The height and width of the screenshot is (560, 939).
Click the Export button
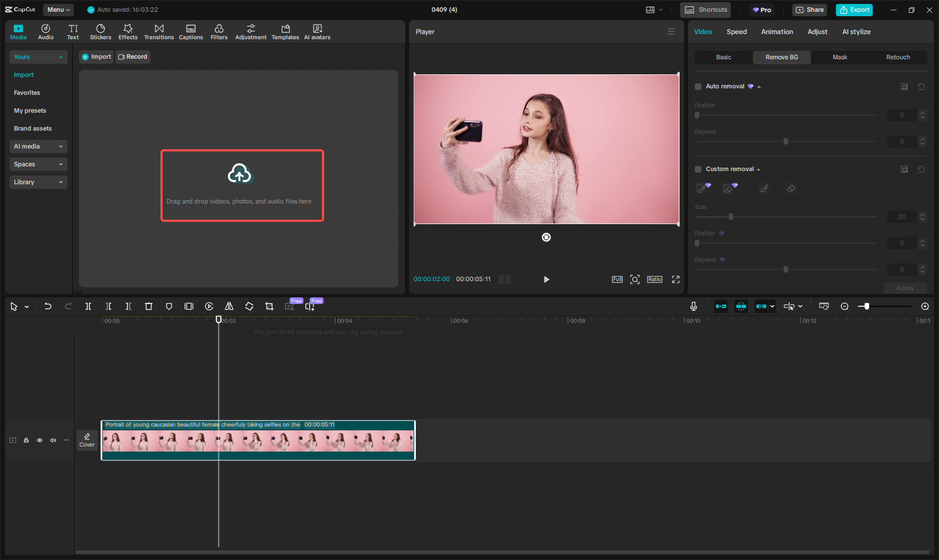(x=854, y=10)
